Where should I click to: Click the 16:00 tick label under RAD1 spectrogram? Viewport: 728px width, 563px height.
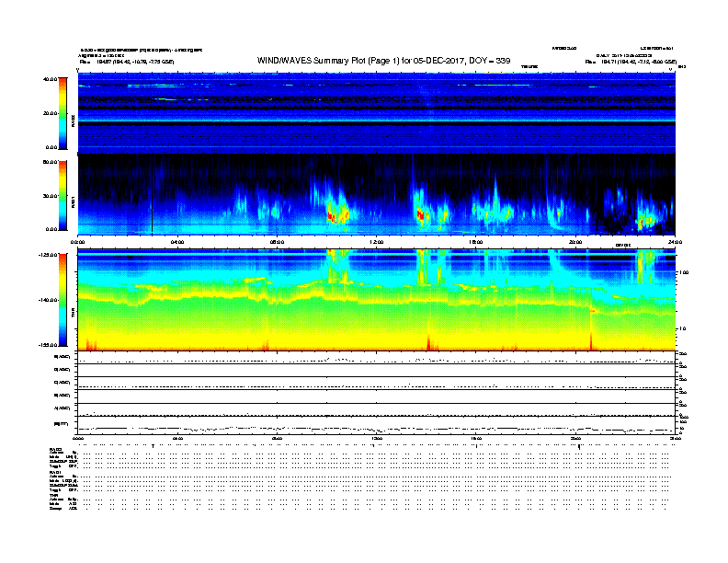[x=476, y=242]
